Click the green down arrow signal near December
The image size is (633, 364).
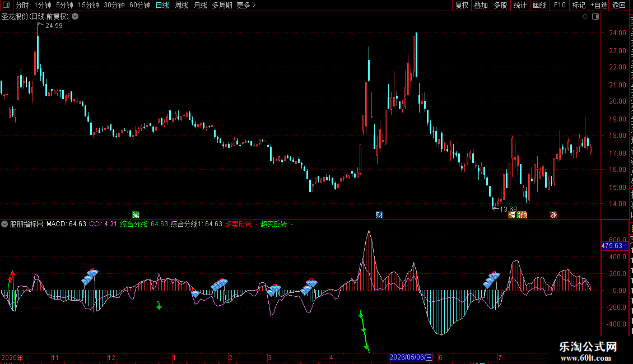click(x=159, y=306)
